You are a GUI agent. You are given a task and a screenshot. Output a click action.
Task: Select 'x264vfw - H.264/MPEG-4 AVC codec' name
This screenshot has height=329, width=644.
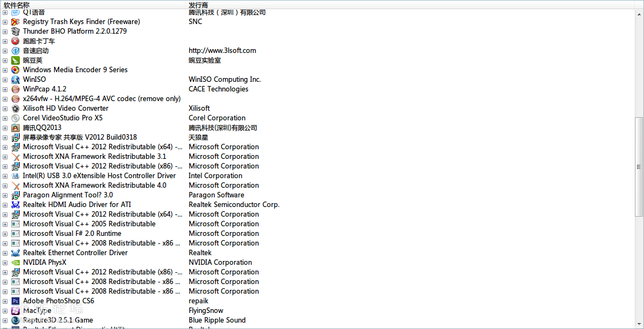tap(102, 99)
